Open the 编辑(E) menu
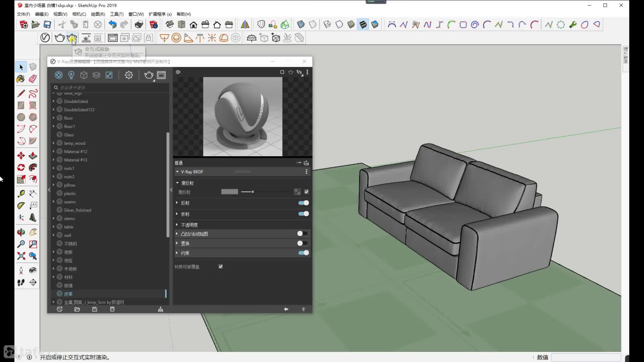The width and height of the screenshot is (644, 362). [x=42, y=14]
